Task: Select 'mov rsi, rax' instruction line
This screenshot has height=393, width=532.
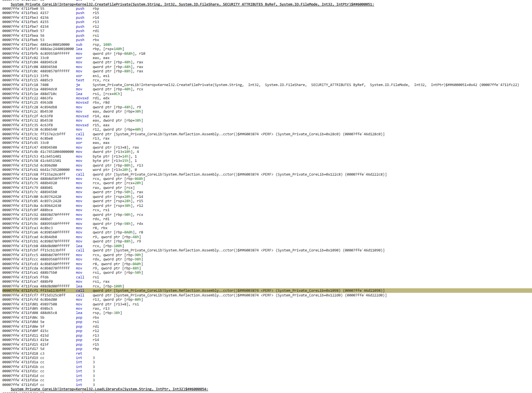Action: [x=56, y=282]
